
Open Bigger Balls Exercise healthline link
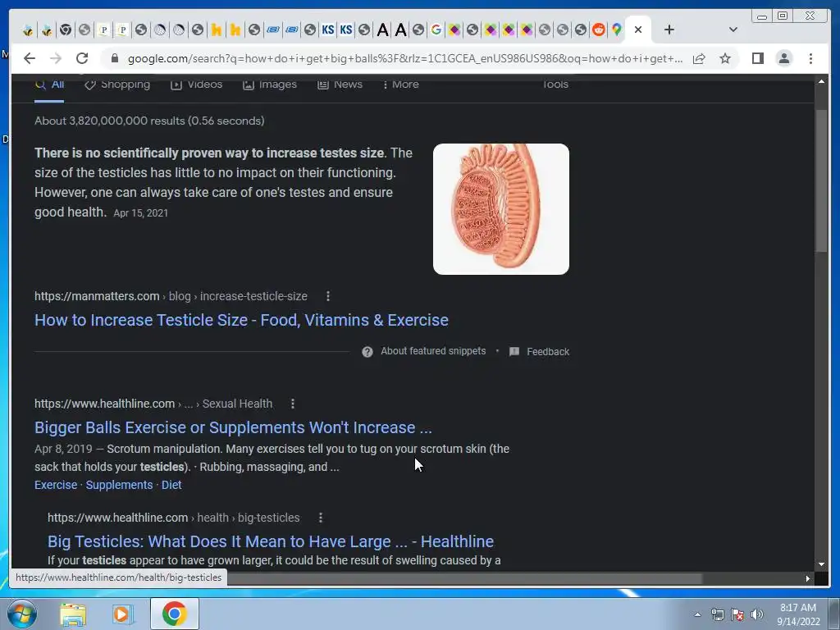[x=233, y=427]
